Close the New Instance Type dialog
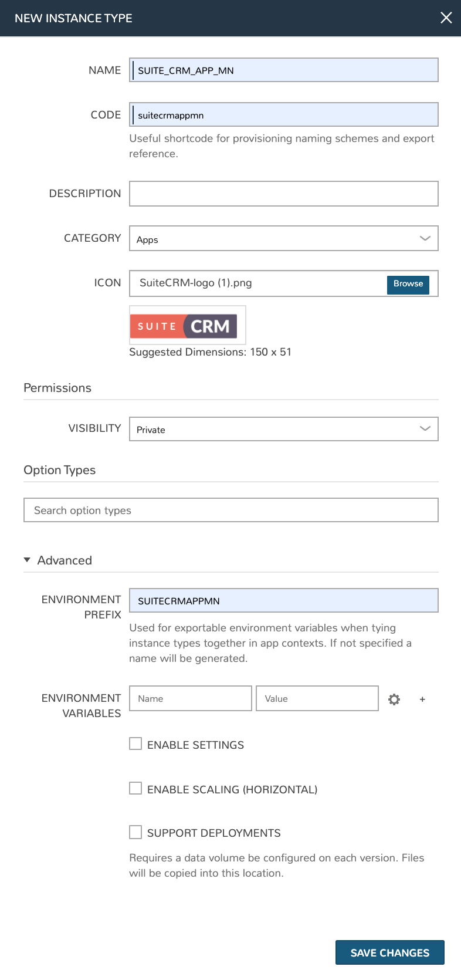This screenshot has width=461, height=980. pos(446,18)
